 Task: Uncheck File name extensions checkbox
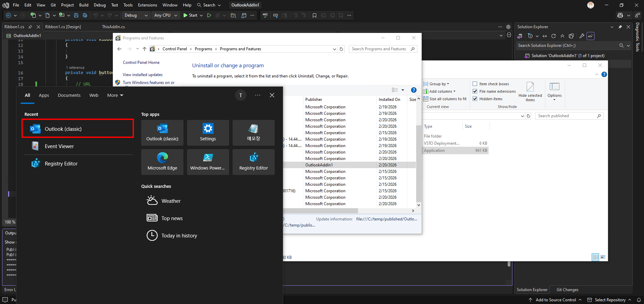tap(475, 91)
